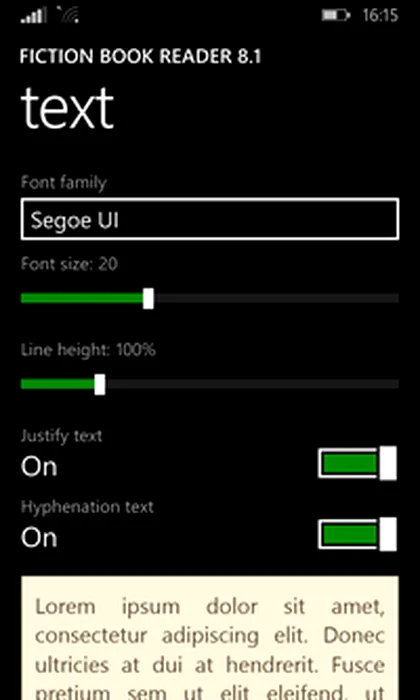Tap the battery indicator icon
This screenshot has width=420, height=700.
click(336, 15)
